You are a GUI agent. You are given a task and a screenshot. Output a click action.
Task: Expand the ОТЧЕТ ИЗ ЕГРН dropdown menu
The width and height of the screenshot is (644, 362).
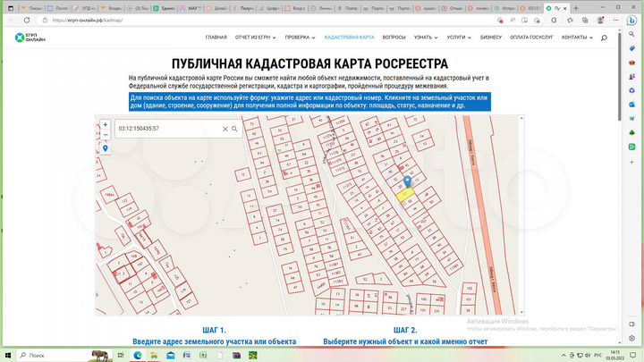(x=255, y=38)
